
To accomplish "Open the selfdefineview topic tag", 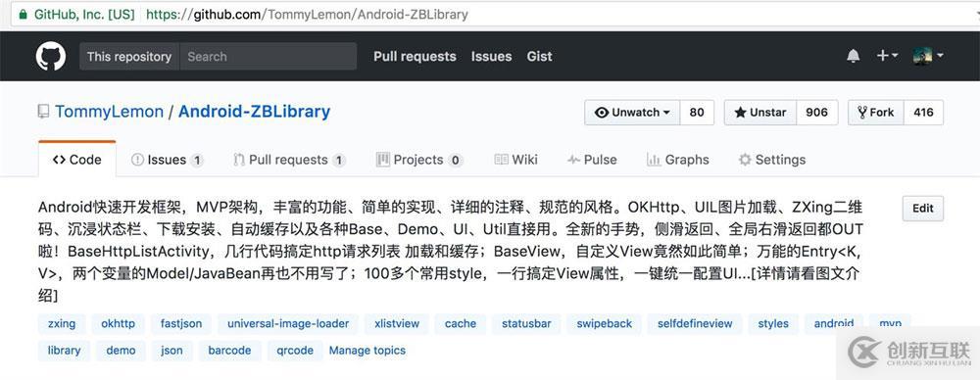I will (695, 324).
